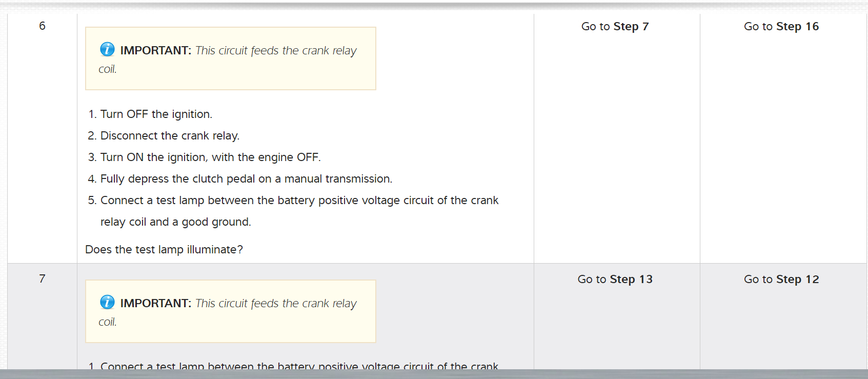Click the info icon in step 6 note
Screen dimensions: 868x379
click(x=107, y=49)
